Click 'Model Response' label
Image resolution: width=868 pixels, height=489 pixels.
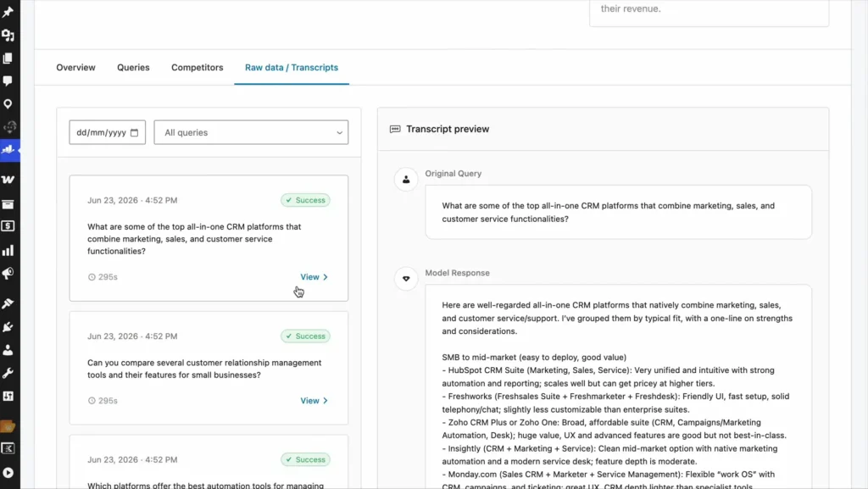pyautogui.click(x=457, y=273)
